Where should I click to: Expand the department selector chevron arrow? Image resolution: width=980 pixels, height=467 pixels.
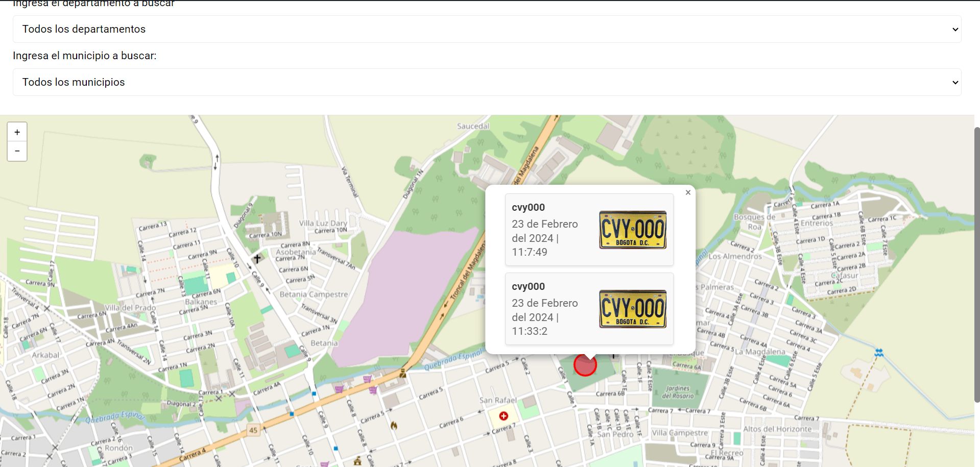[x=954, y=29]
